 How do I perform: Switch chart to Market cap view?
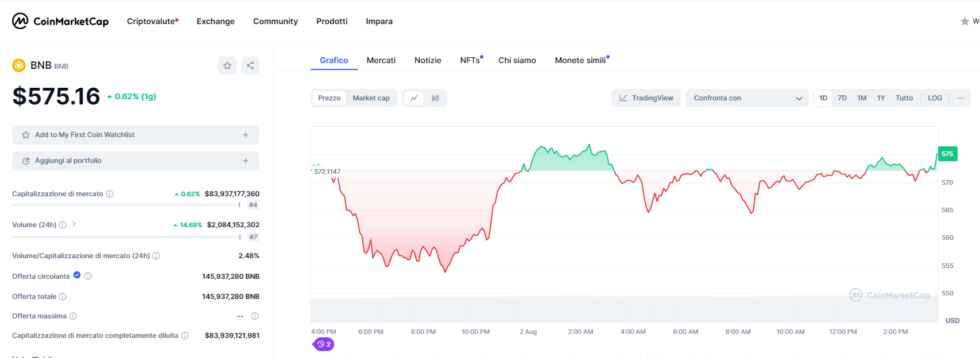point(371,98)
